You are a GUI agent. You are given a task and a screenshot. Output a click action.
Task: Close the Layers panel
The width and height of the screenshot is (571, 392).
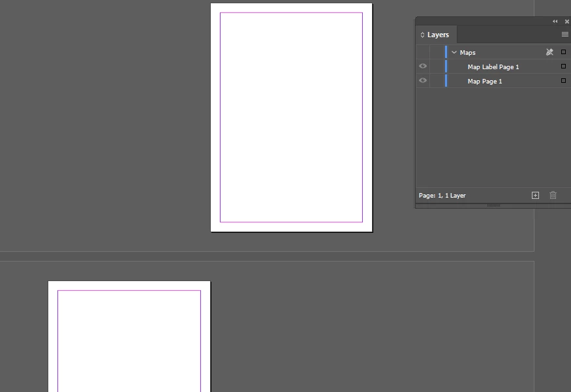click(x=566, y=22)
